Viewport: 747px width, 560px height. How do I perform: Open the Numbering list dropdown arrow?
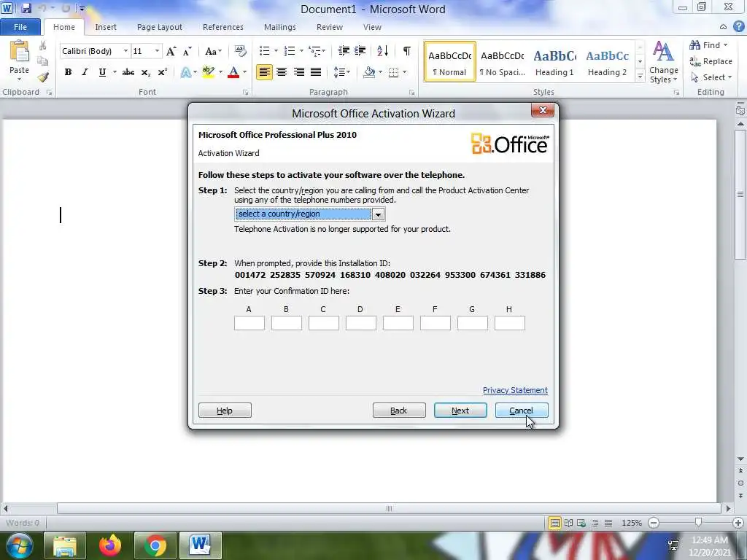click(301, 51)
